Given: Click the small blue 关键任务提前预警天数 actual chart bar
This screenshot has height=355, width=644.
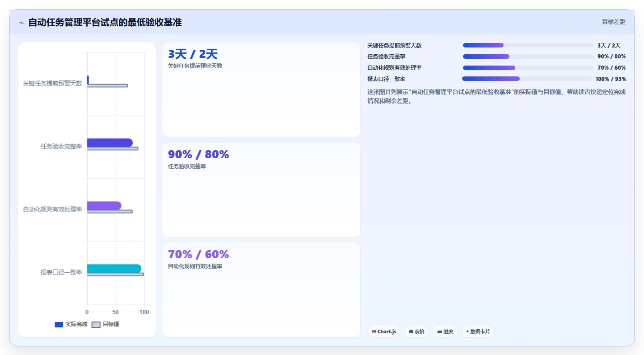Looking at the screenshot, I should 88,80.
